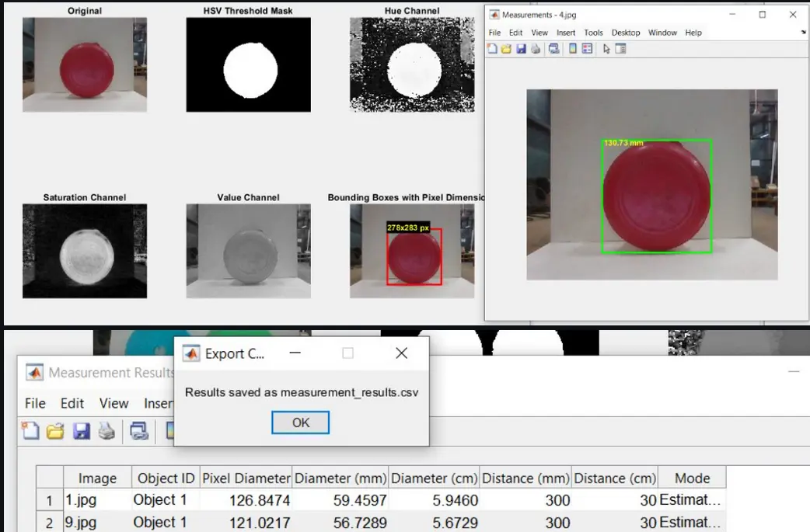The image size is (810, 532).
Task: Open the Tools menu
Action: click(595, 33)
